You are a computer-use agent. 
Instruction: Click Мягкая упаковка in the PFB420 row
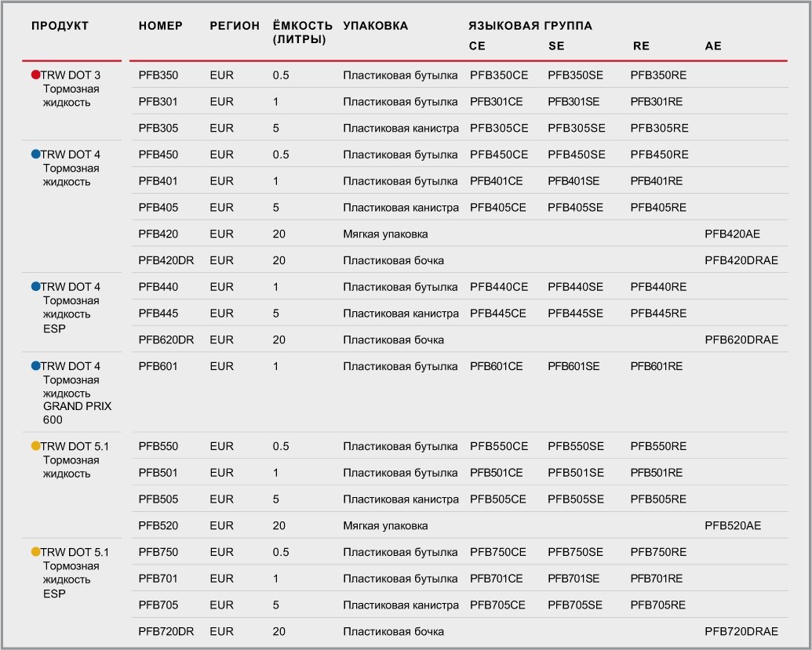385,234
